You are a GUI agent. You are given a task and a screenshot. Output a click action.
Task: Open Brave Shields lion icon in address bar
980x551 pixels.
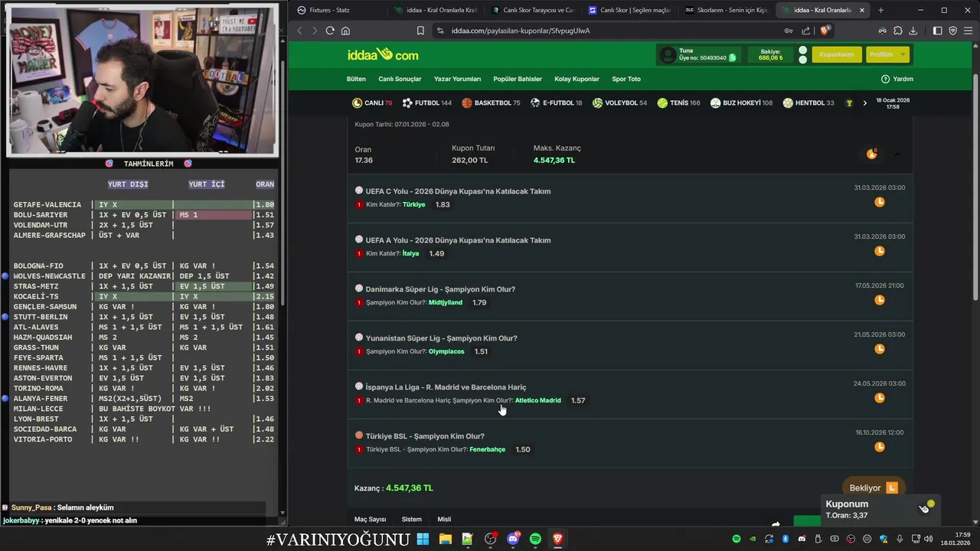[x=825, y=31]
